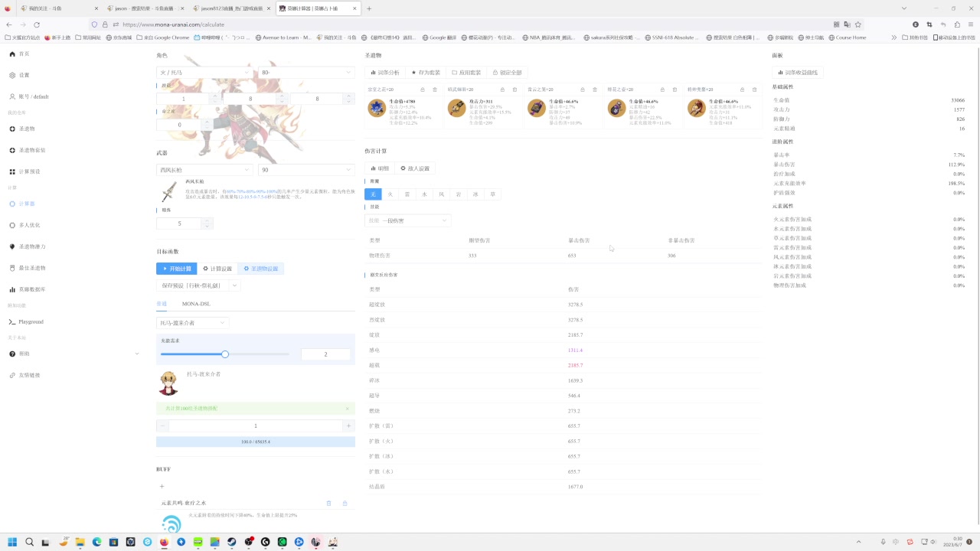Delete the 雷云之笼+20 artifact

(594, 90)
